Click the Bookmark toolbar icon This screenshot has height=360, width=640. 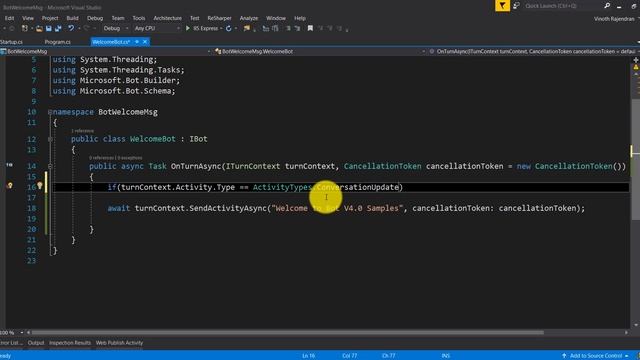pyautogui.click(x=310, y=29)
